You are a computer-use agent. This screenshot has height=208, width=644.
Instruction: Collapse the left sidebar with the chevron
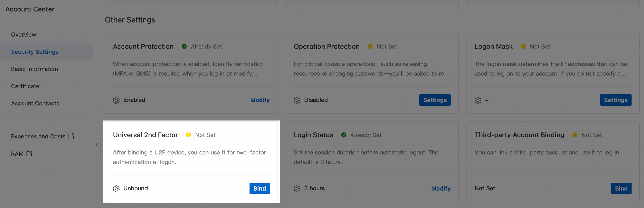97,145
